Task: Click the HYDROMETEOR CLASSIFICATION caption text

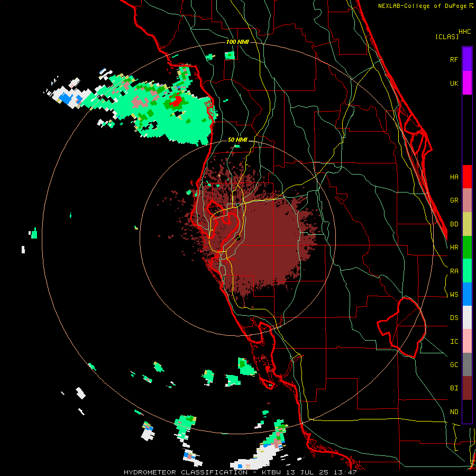Action: [186, 472]
